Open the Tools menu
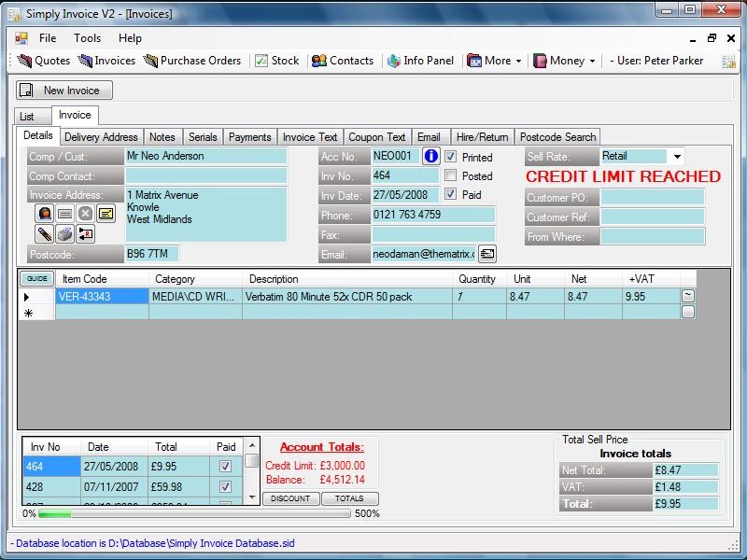Viewport: 747px width, 560px height. [x=87, y=38]
